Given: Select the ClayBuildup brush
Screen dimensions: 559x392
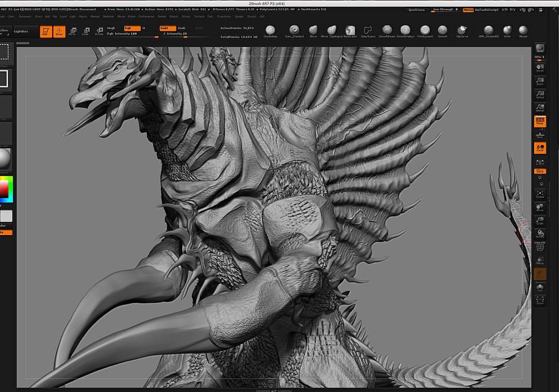Looking at the screenshot, I should coord(270,31).
